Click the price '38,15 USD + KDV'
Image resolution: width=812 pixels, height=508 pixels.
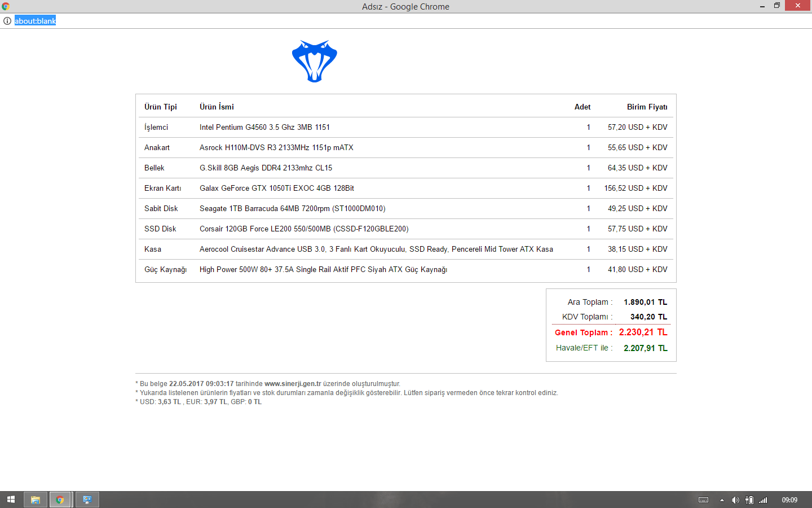click(x=638, y=249)
